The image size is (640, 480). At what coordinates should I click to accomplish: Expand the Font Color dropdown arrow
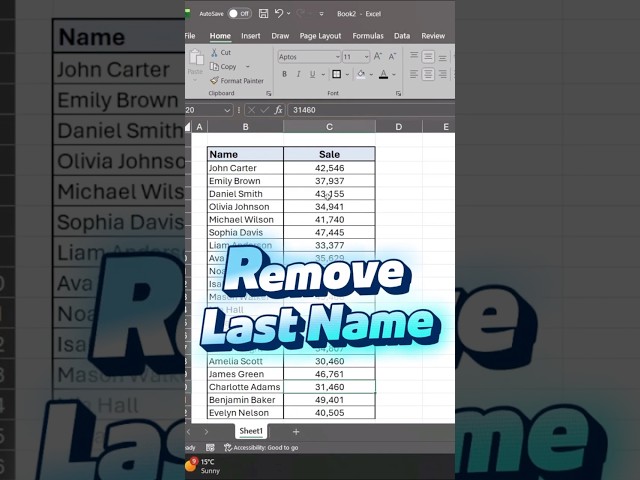pyautogui.click(x=394, y=74)
